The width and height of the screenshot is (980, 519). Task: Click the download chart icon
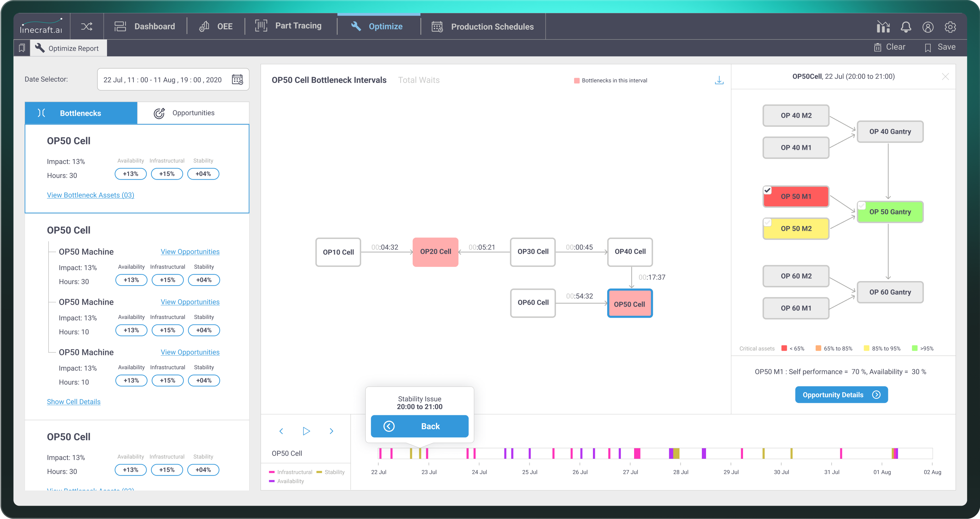(x=719, y=80)
